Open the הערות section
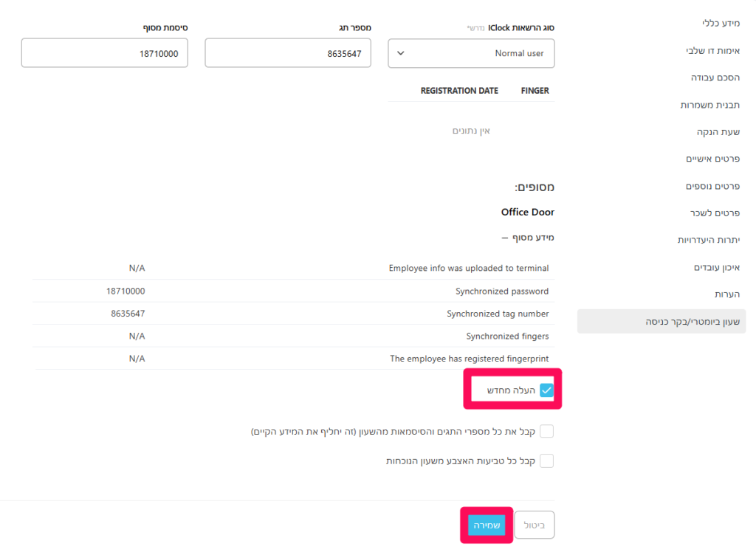Viewport: 756px width, 552px height. pos(727,294)
